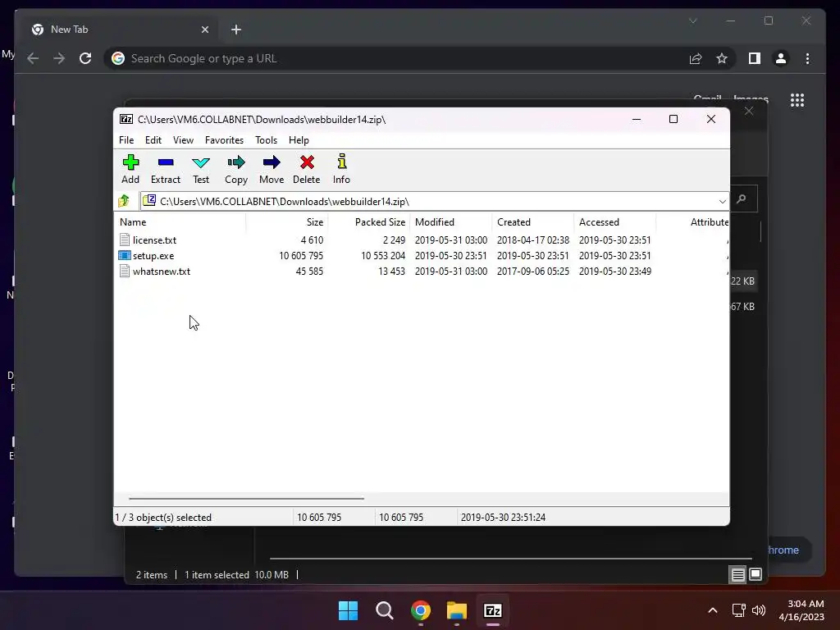This screenshot has height=630, width=840.
Task: Click size value 45 585
Action: point(309,271)
